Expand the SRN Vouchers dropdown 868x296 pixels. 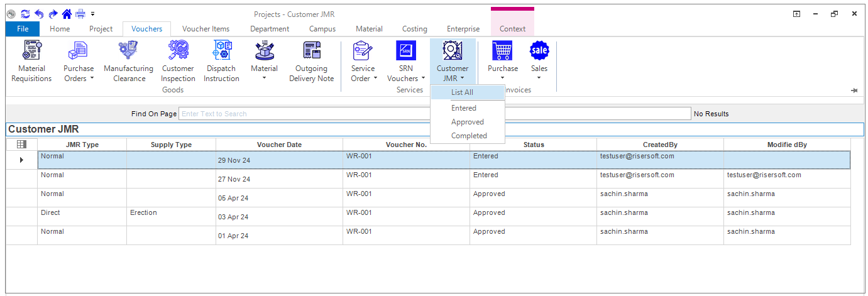tap(406, 73)
